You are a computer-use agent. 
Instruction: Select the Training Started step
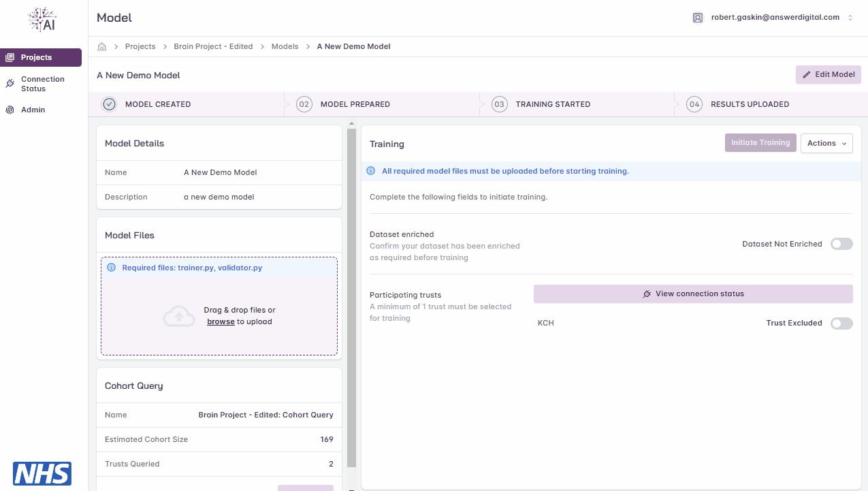coord(553,104)
